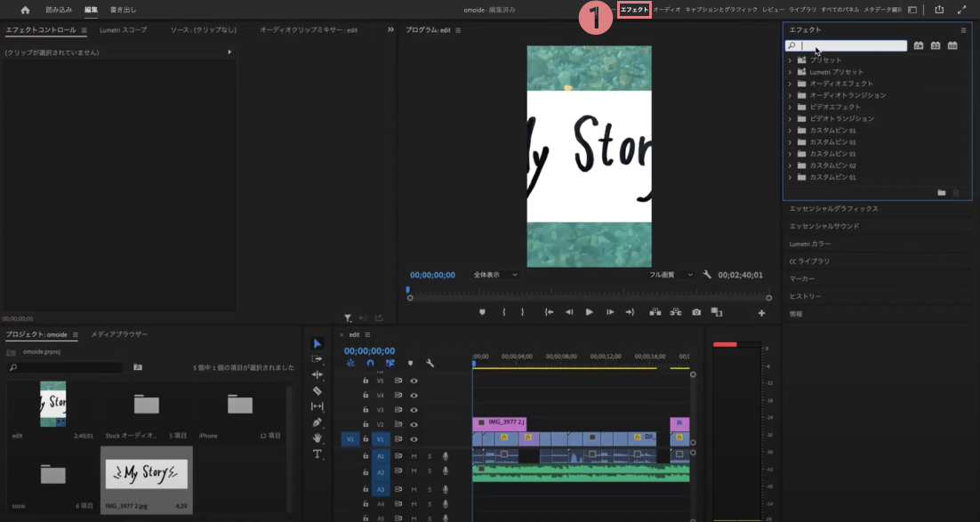
Task: Solo the A2 audio track
Action: [430, 472]
